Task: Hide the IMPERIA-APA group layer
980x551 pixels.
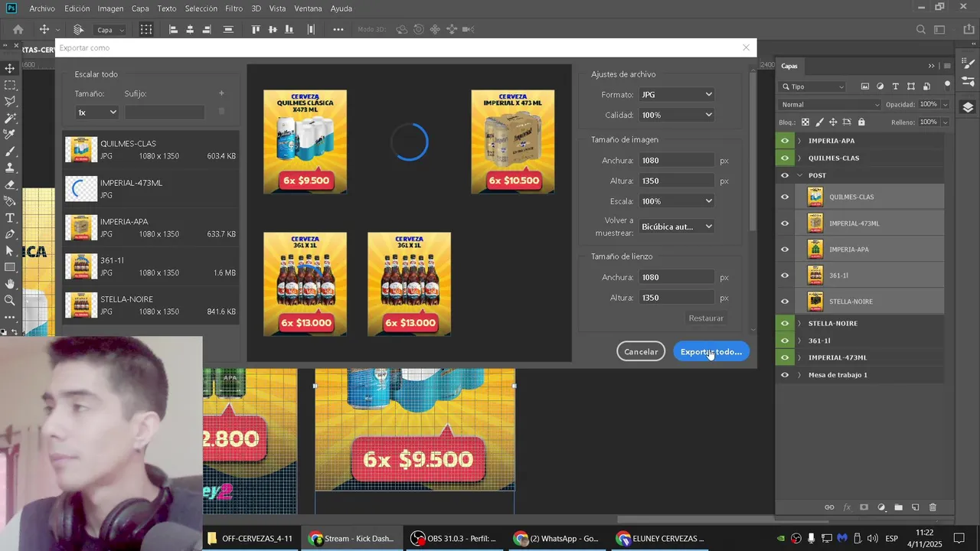Action: click(785, 141)
